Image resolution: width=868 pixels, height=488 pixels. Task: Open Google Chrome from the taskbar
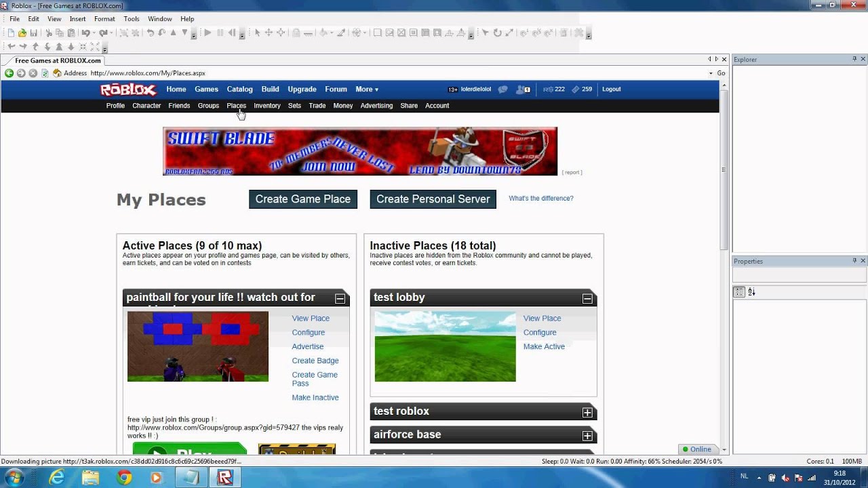point(123,478)
